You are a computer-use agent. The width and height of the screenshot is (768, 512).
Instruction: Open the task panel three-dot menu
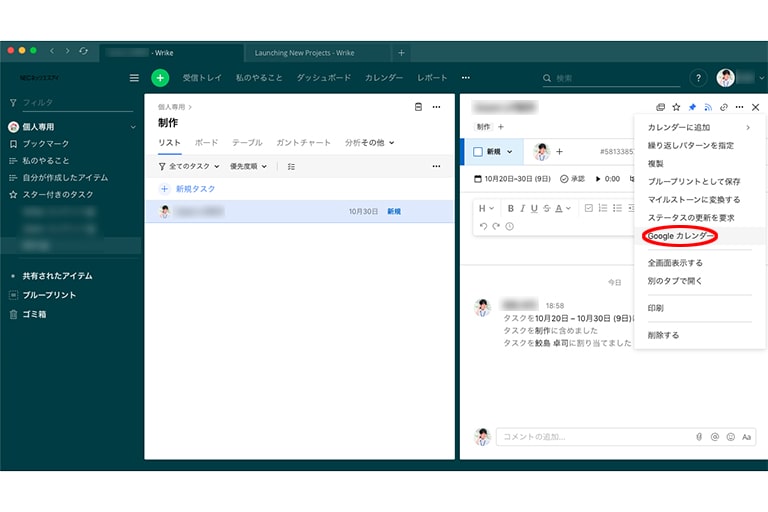pyautogui.click(x=739, y=107)
